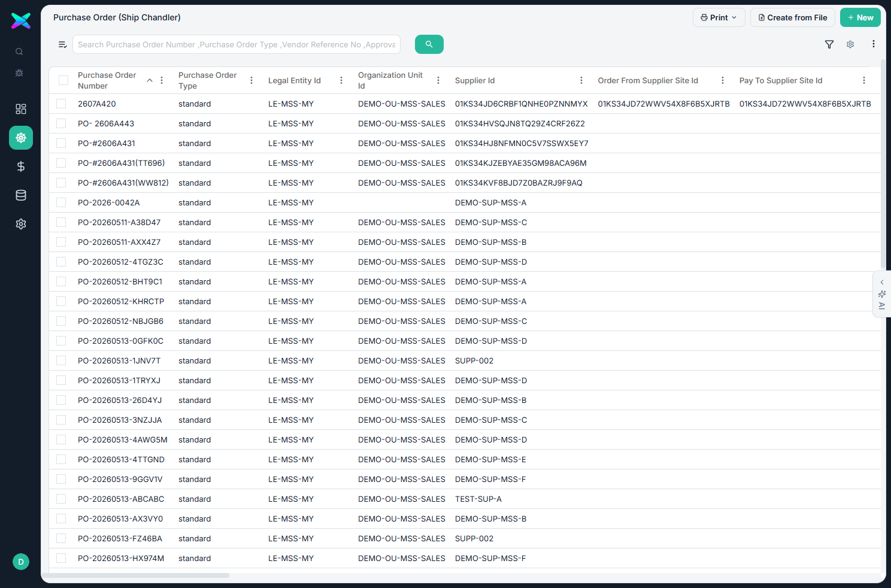Select checkbox for PO- 2606A443

pyautogui.click(x=61, y=123)
